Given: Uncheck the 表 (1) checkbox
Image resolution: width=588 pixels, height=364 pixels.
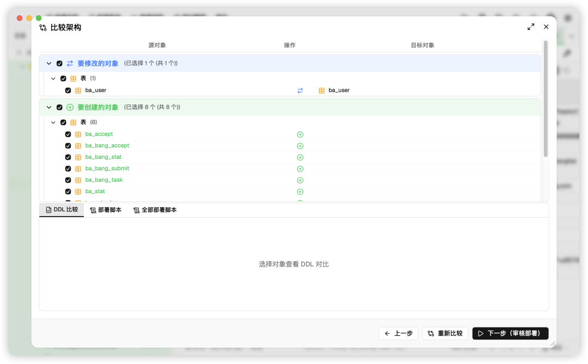Looking at the screenshot, I should coord(63,78).
